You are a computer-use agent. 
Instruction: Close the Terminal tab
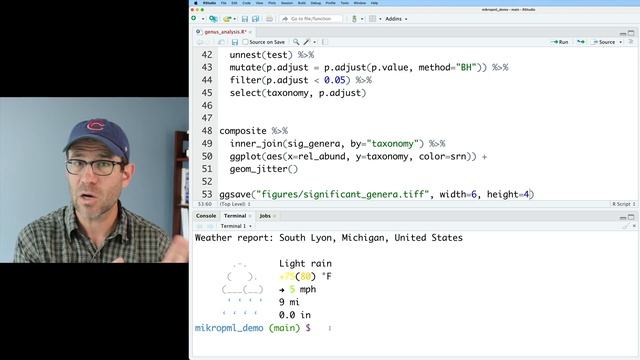click(250, 216)
